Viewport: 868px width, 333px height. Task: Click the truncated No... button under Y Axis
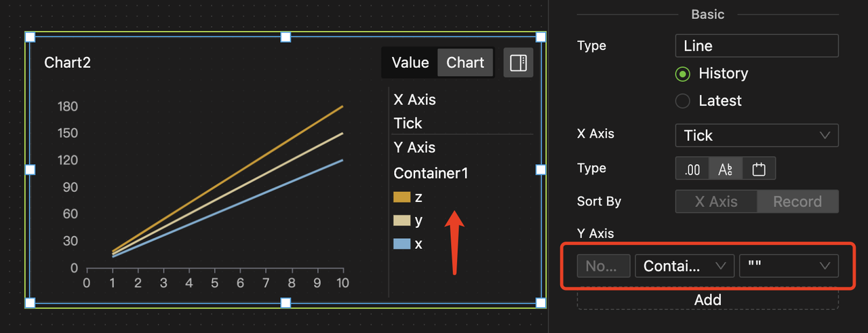(x=604, y=266)
